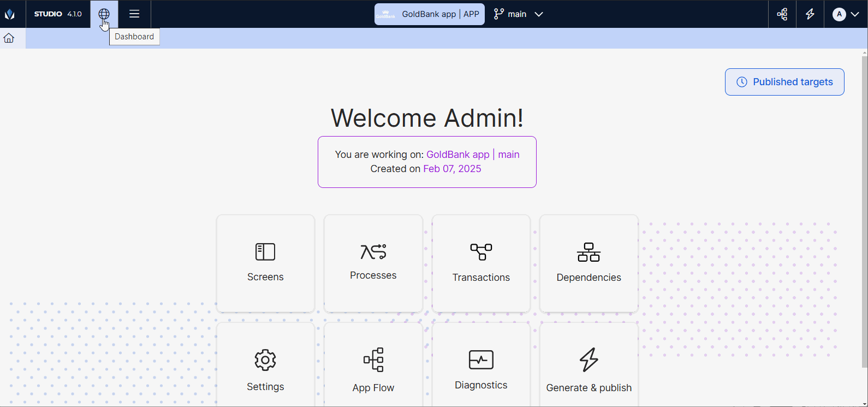Open the Transactions tile

point(481,263)
